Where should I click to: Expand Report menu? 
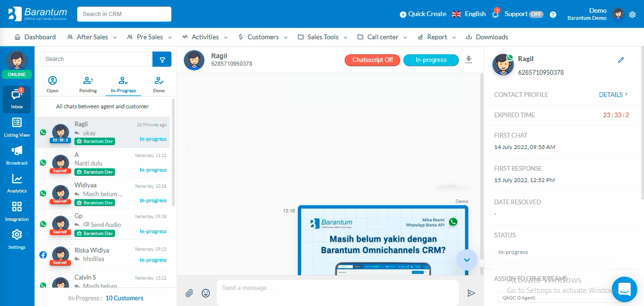click(437, 37)
